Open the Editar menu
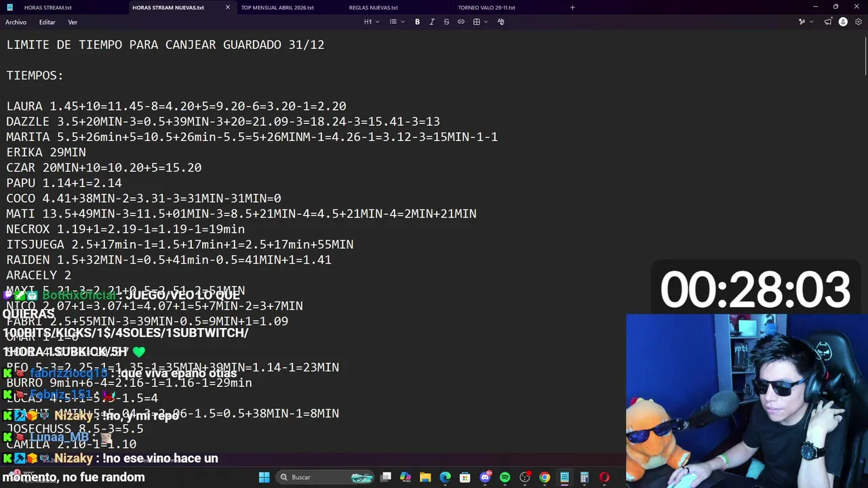Screen dimensions: 868x488 (x=47, y=22)
